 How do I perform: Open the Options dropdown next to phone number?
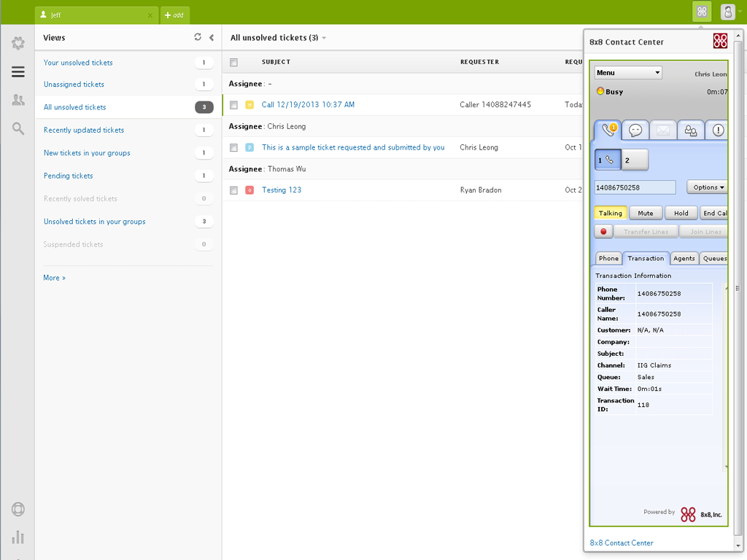[x=707, y=187]
